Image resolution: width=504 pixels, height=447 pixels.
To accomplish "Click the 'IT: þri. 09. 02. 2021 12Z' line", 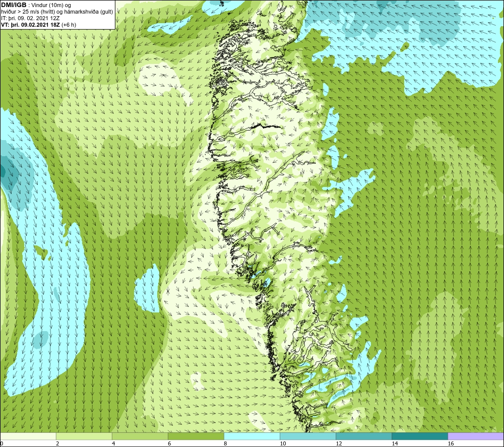I will [x=30, y=18].
